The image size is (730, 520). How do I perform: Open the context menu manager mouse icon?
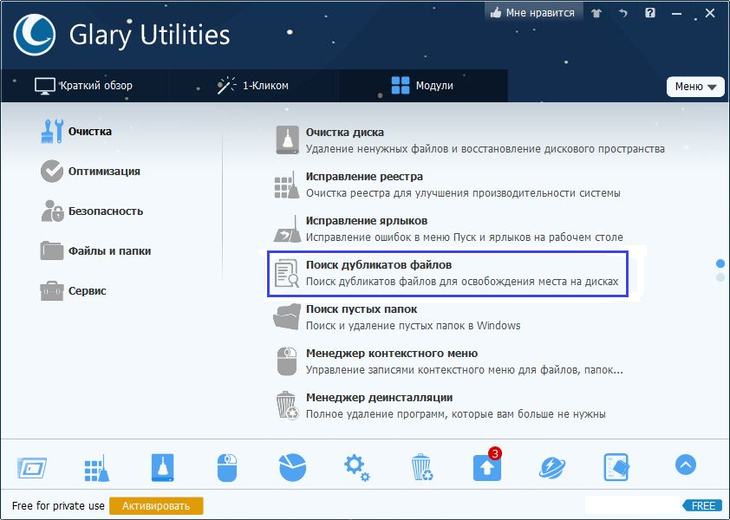tap(227, 466)
